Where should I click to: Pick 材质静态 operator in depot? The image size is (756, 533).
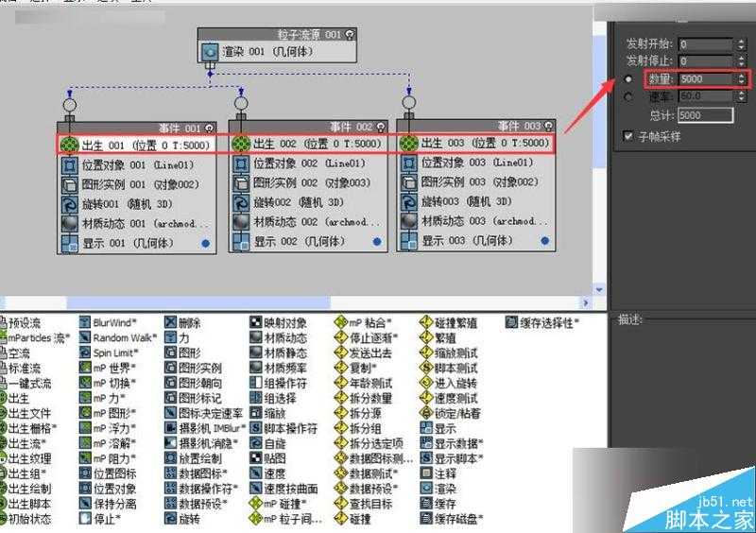[278, 352]
